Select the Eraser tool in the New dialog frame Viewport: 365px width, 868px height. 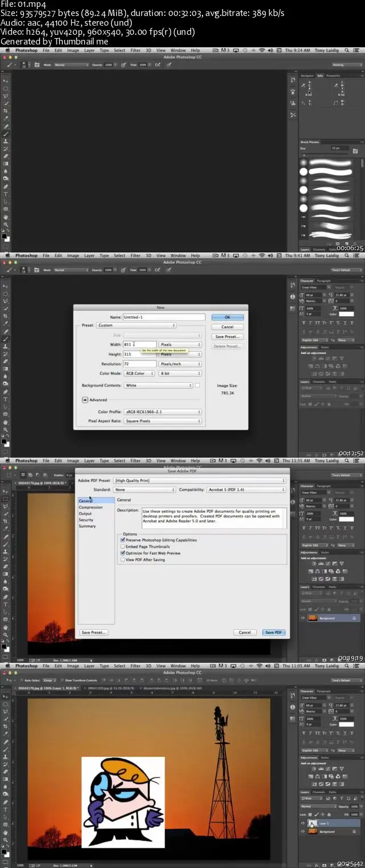point(6,361)
